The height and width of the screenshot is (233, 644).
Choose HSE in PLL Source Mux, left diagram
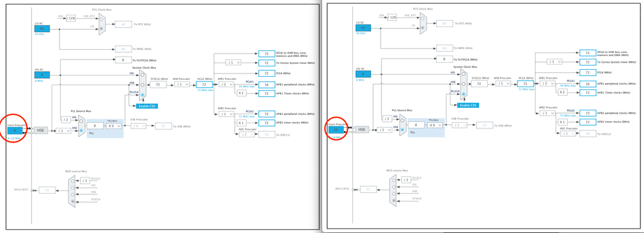pos(81,130)
